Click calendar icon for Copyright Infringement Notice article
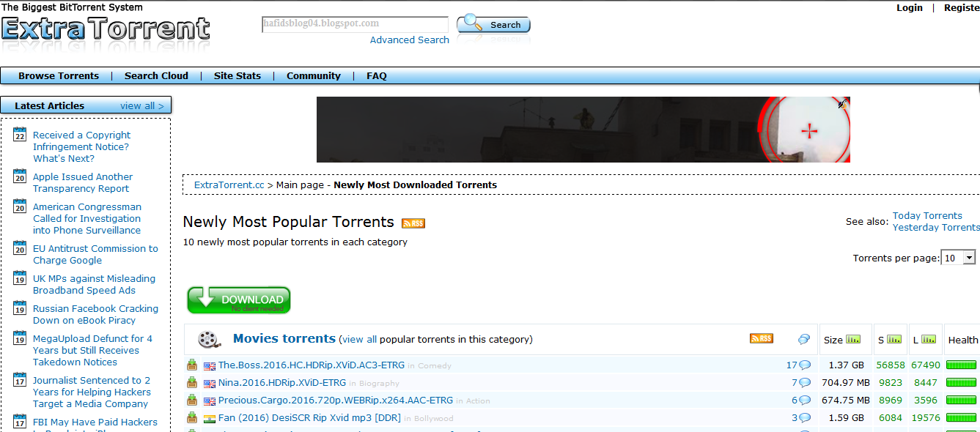The width and height of the screenshot is (980, 432). coord(20,134)
